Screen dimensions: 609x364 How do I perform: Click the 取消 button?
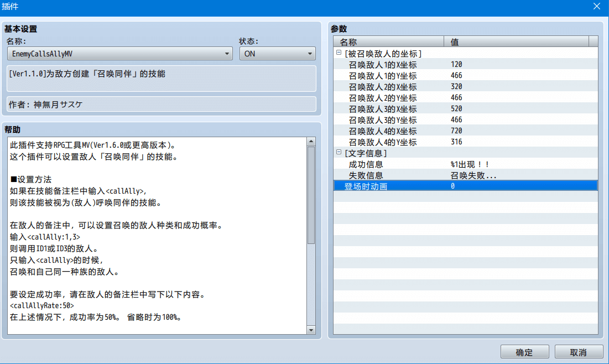[579, 352]
